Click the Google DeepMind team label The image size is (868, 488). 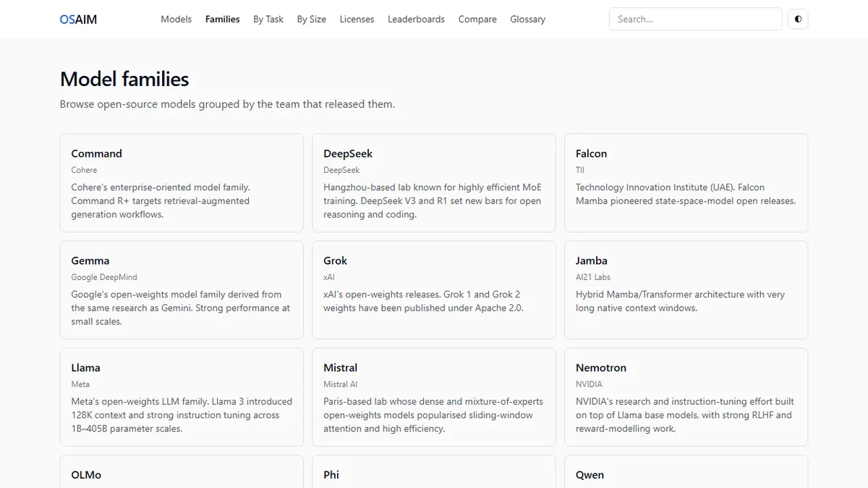coord(104,277)
